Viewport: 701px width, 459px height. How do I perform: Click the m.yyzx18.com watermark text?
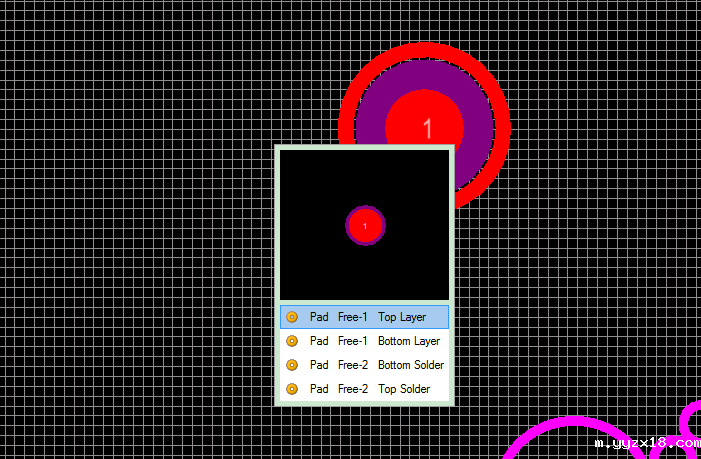646,442
